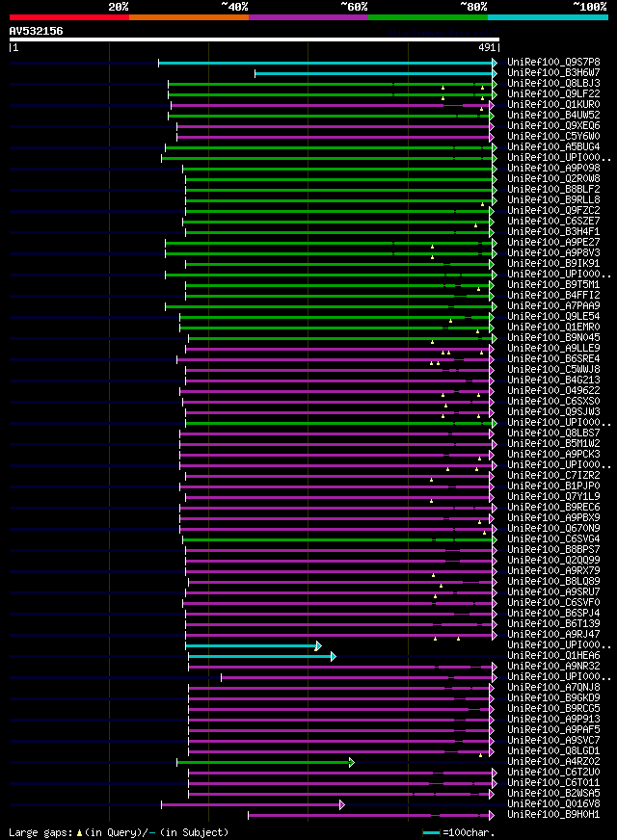Screen dimensions: 617x840
Task: Click the UniRef100_Q2R0W8 label
Action: pyautogui.click(x=553, y=178)
